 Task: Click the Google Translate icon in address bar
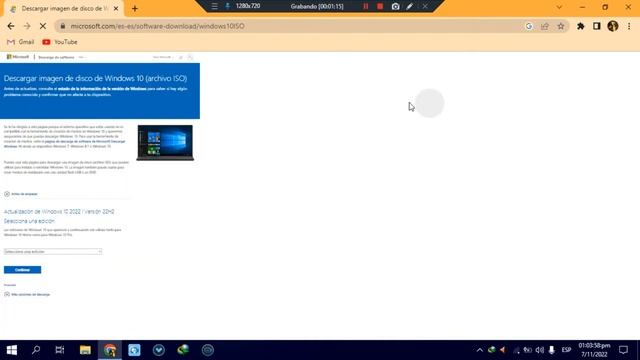coord(529,26)
